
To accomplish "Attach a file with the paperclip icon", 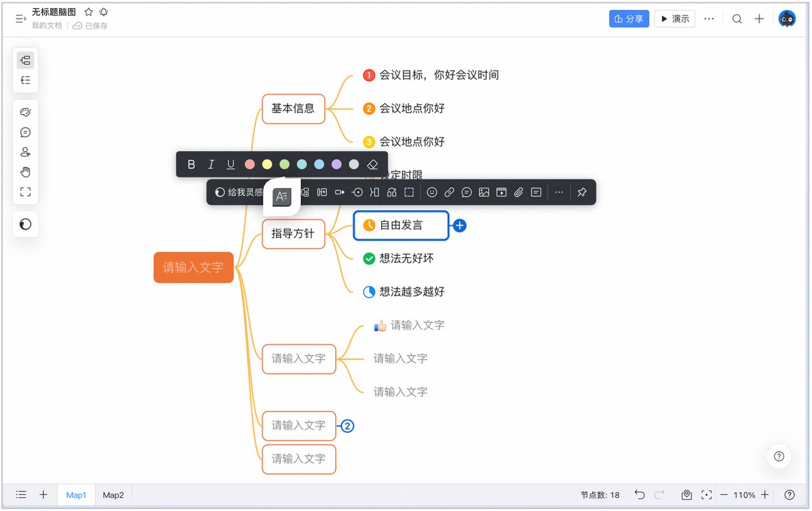I will [519, 192].
